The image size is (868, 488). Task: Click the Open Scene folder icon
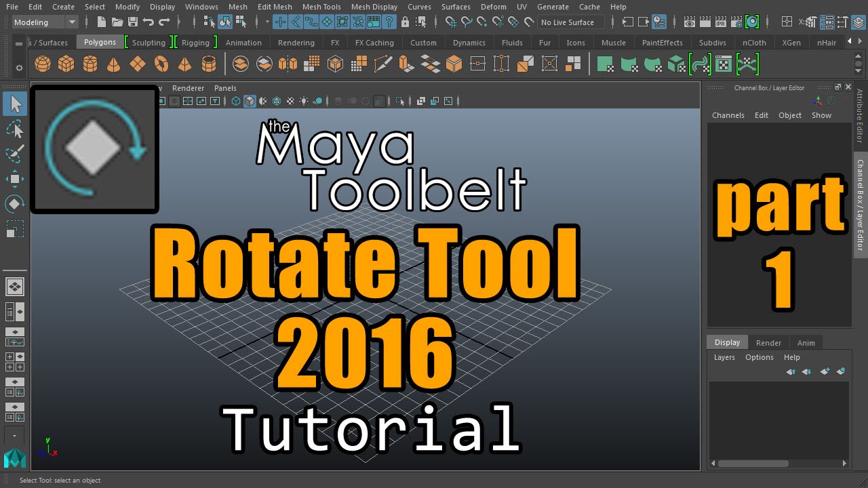tap(118, 22)
